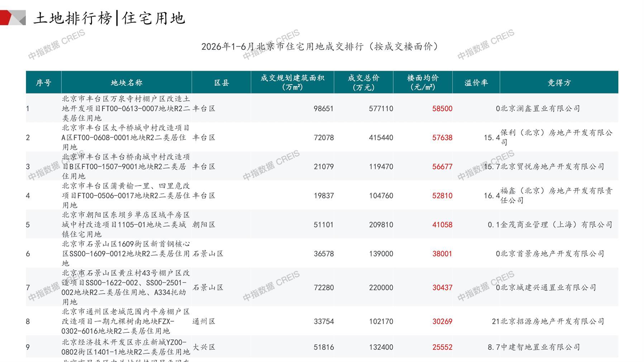The image size is (644, 362).
Task: Click winner "金茂商业管理（上海）有限公司"
Action: (557, 225)
